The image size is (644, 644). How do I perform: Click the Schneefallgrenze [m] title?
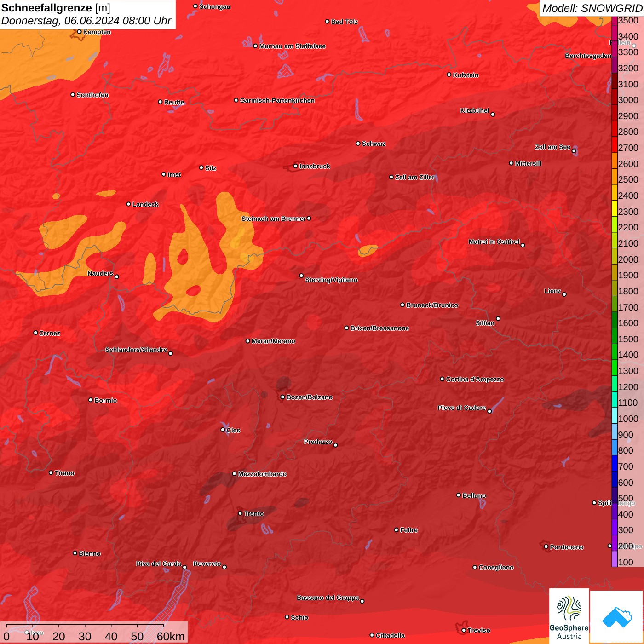click(56, 8)
